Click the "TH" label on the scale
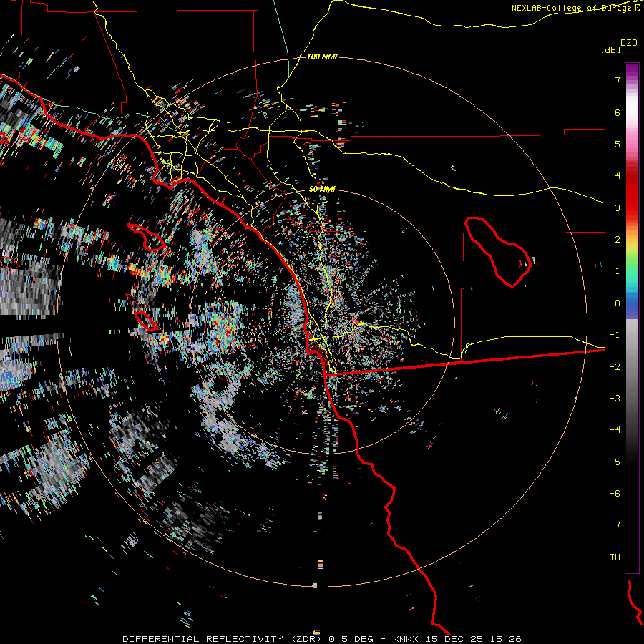Viewport: 644px width, 644px height. coord(615,557)
